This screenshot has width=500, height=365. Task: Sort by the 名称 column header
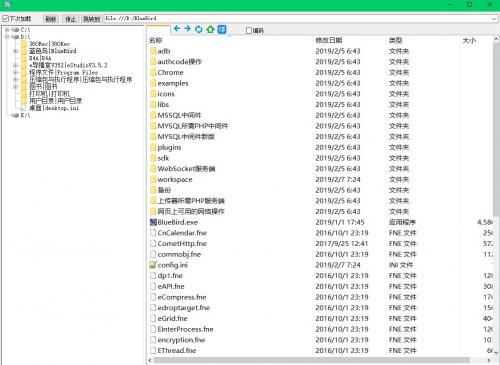(x=155, y=40)
